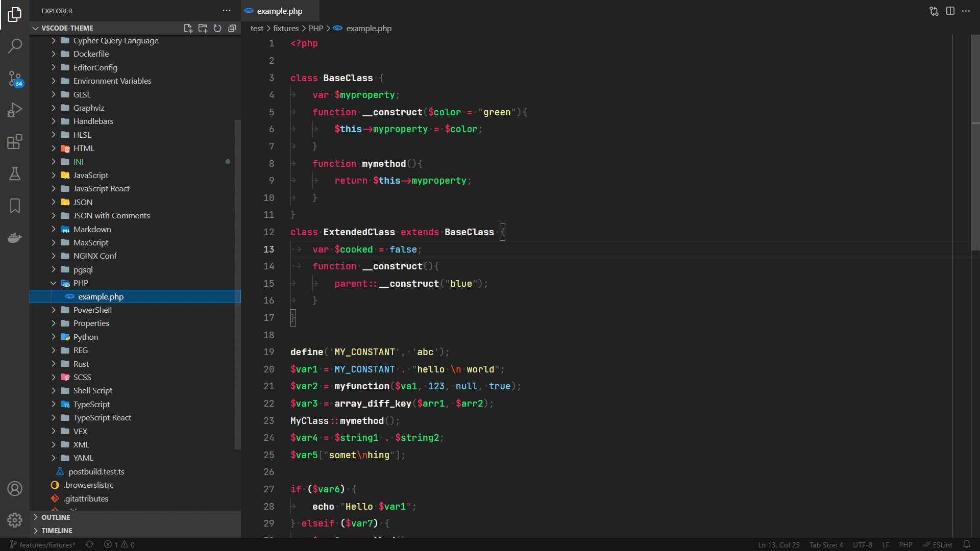
Task: Select the example.php editor tab
Action: [279, 11]
